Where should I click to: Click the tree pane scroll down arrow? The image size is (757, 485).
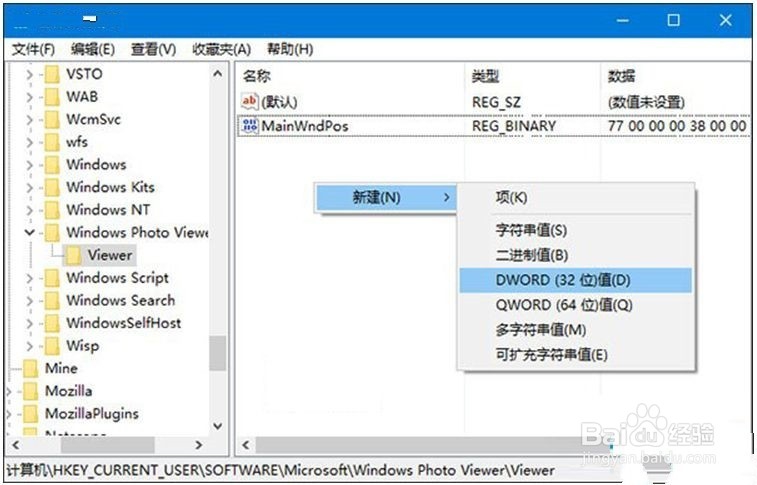tap(218, 426)
